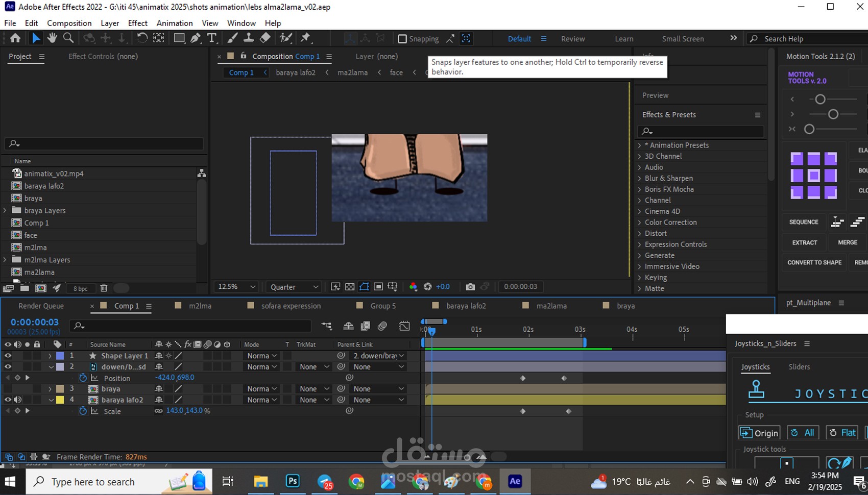
Task: Open the 12.5% magnification dropdown
Action: pos(236,287)
